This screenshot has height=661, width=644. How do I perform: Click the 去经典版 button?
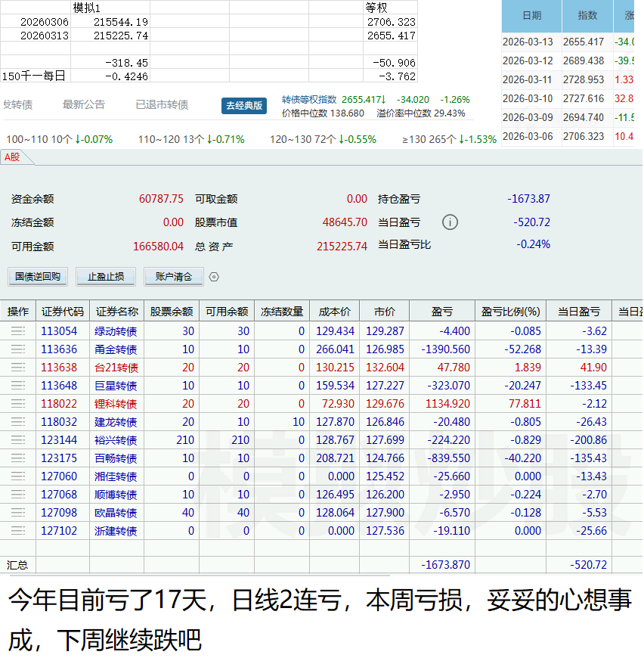(x=244, y=105)
